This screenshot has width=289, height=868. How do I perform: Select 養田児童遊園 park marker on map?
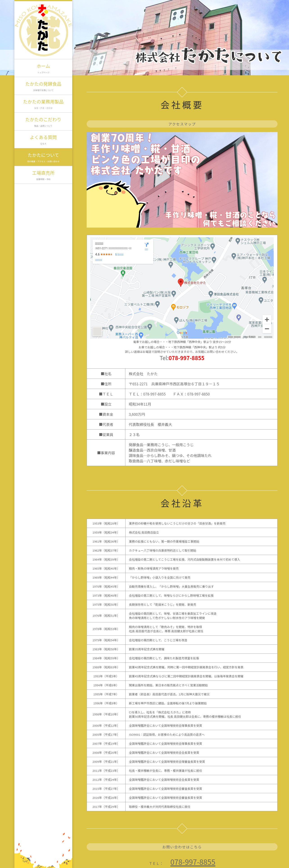click(123, 273)
